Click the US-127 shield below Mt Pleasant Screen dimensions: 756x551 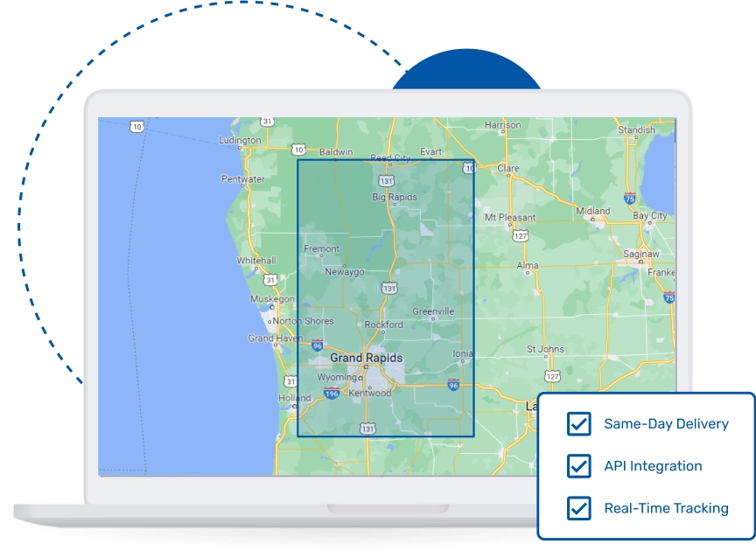tap(521, 236)
